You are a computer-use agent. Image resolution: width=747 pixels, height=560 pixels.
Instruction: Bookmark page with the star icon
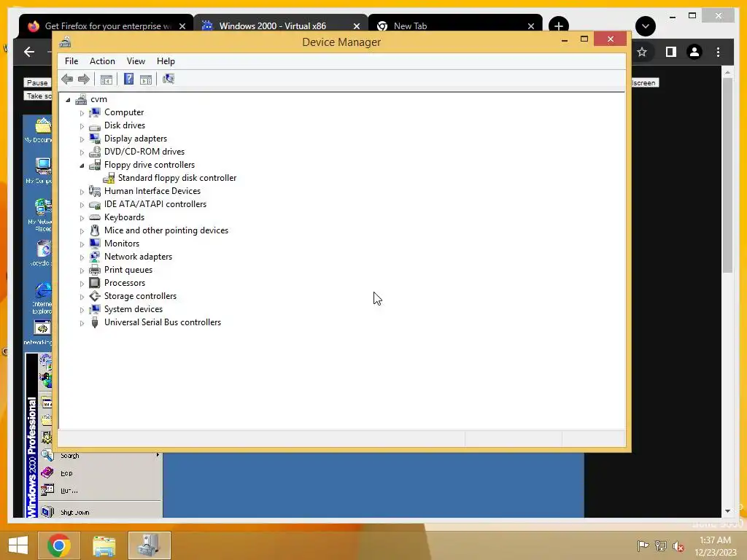(x=642, y=52)
